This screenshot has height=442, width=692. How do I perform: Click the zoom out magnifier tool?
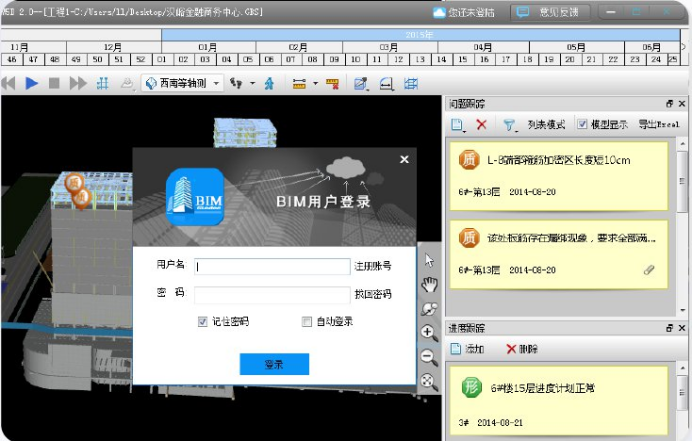click(430, 357)
